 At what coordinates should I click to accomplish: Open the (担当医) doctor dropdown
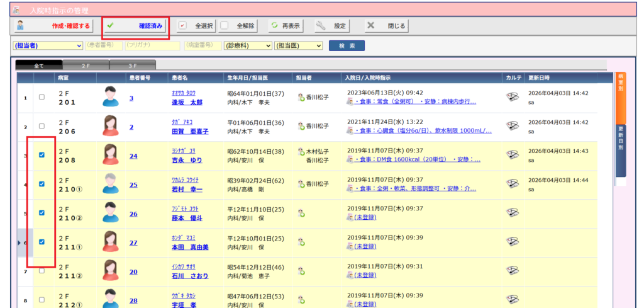(298, 45)
